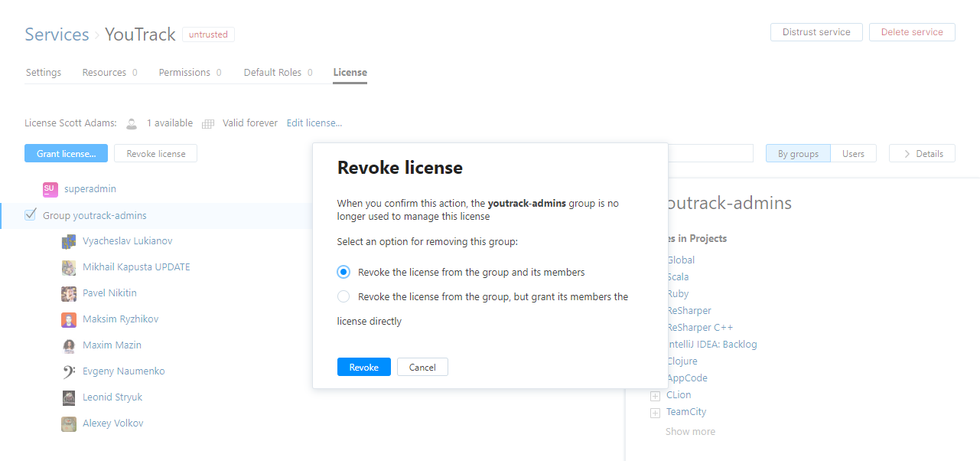Image resolution: width=980 pixels, height=461 pixels.
Task: Click Alexey Volkov's avatar icon
Action: pos(69,423)
